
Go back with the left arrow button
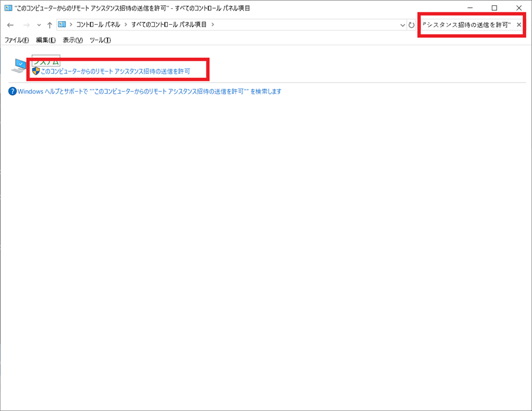10,25
